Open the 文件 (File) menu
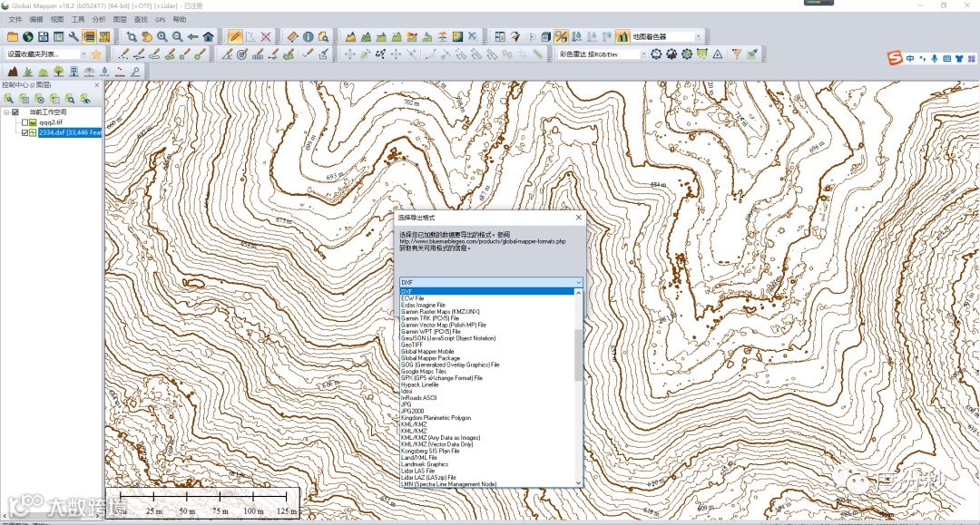980x525 pixels. pyautogui.click(x=15, y=19)
